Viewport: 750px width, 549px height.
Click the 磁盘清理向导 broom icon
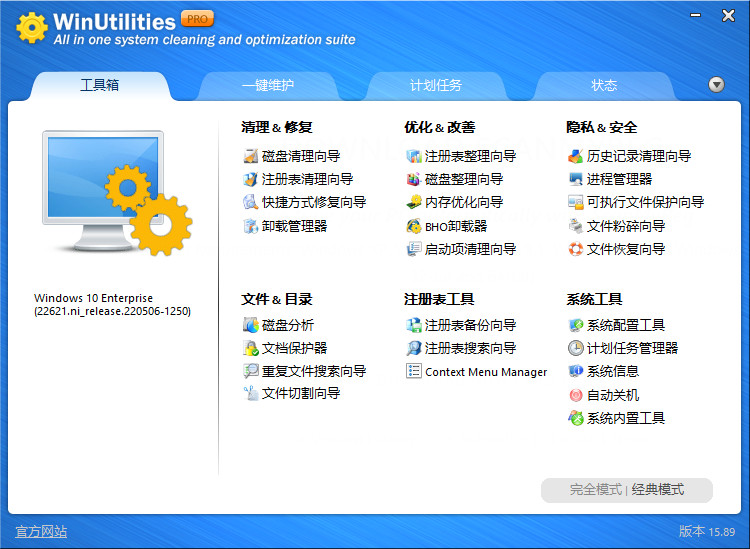[x=251, y=156]
